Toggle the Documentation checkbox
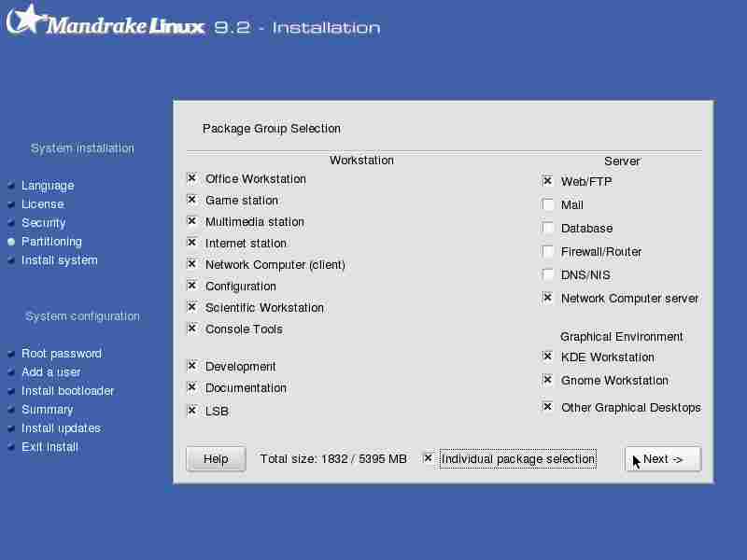Viewport: 747px width, 560px height. pyautogui.click(x=192, y=387)
